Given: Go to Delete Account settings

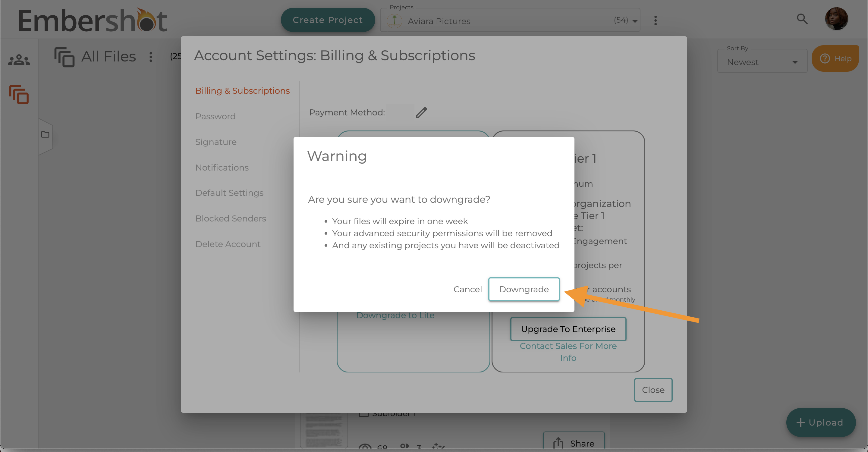Looking at the screenshot, I should 228,244.
